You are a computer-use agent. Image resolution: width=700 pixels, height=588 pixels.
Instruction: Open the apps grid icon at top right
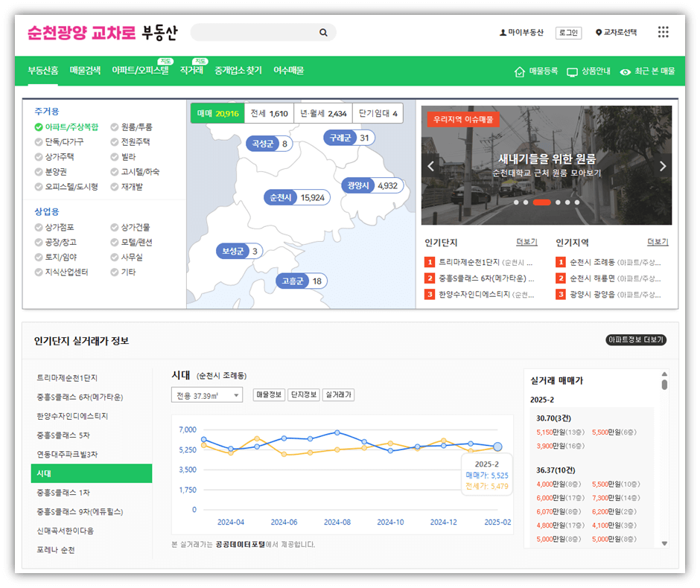(x=662, y=32)
